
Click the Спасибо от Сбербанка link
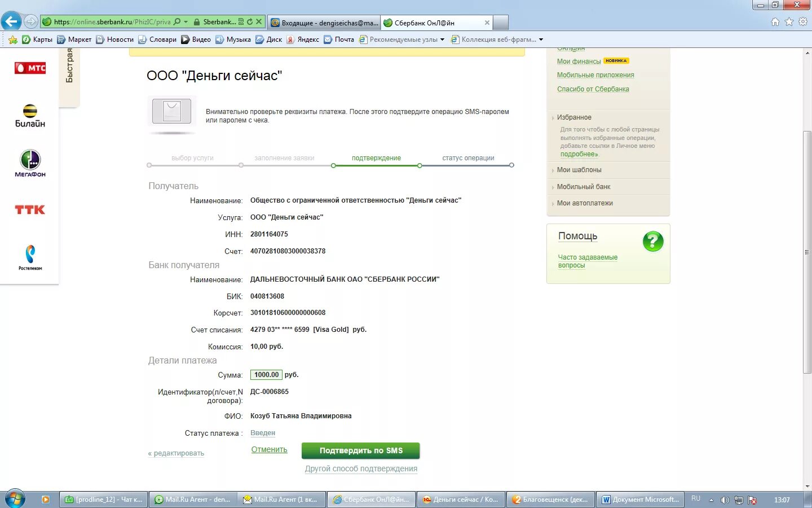coord(593,89)
